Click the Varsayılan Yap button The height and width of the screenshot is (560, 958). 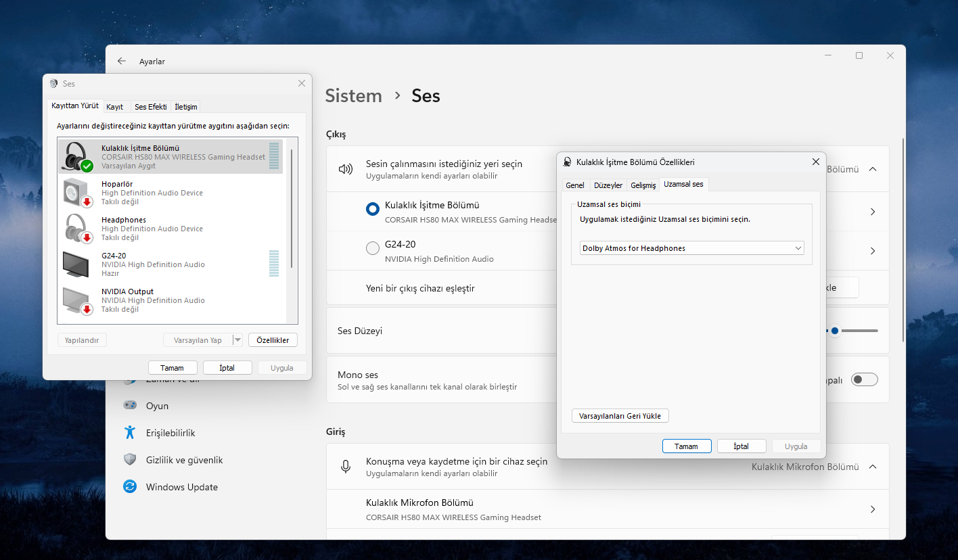tap(198, 340)
